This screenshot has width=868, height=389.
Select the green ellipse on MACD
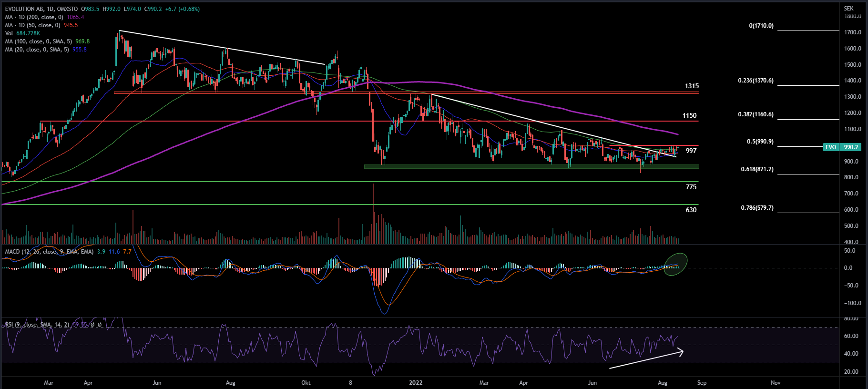click(x=675, y=264)
